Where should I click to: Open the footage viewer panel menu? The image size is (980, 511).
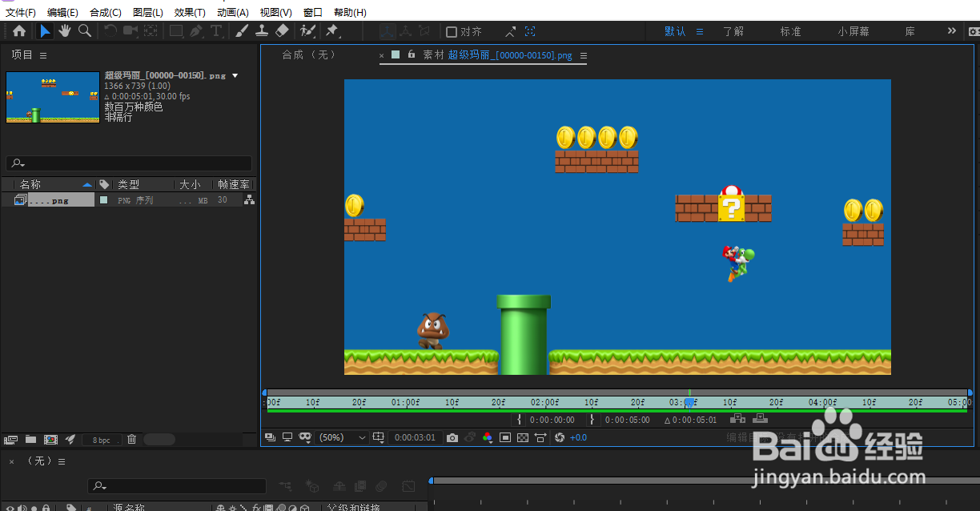584,55
